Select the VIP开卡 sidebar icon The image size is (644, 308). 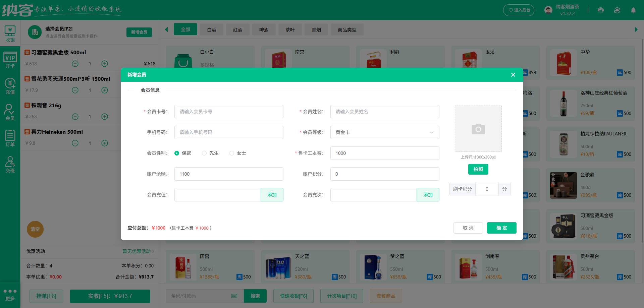[10, 60]
